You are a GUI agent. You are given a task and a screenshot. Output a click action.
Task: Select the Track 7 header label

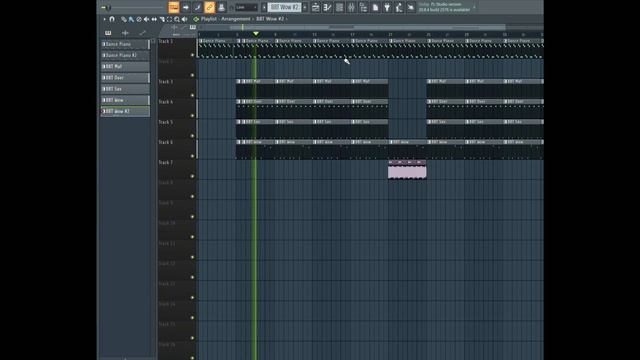tap(166, 162)
